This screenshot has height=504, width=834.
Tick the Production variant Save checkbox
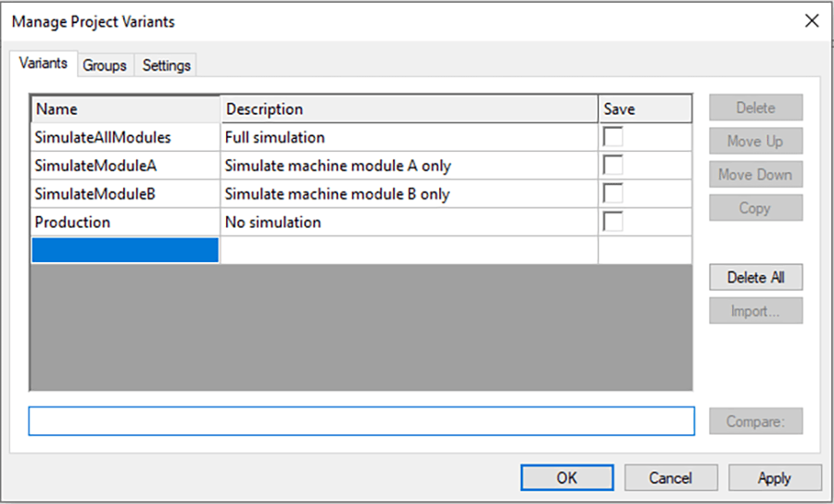(613, 221)
